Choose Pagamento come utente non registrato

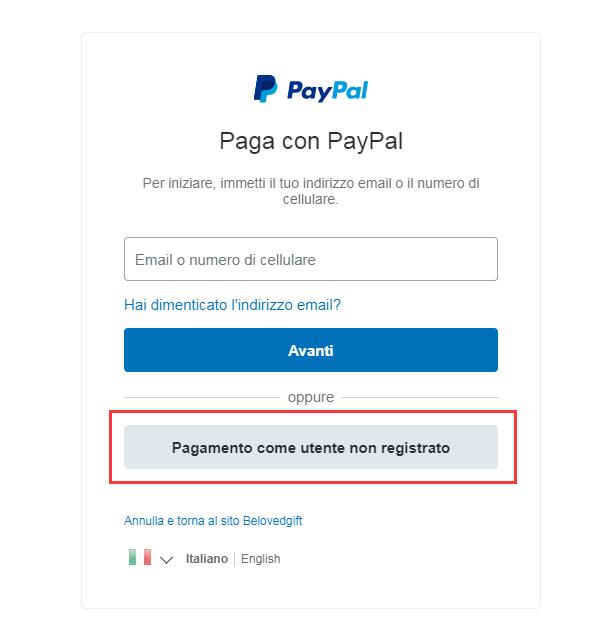coord(311,447)
